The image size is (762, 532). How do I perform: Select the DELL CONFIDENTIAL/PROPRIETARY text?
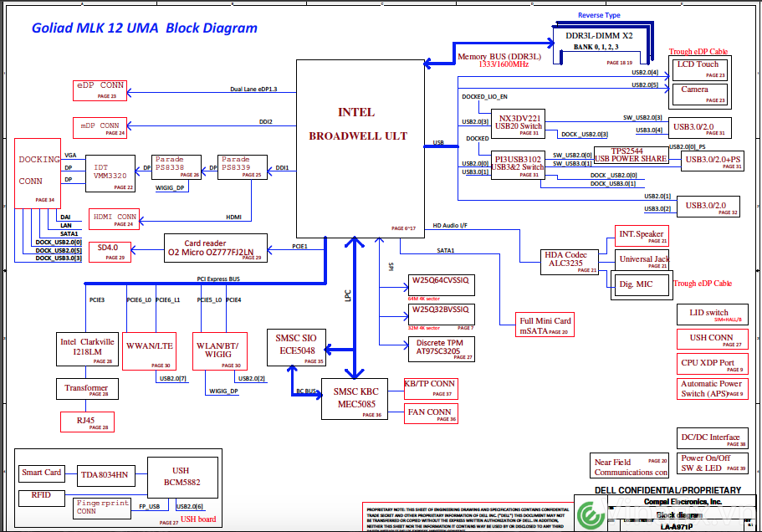[x=667, y=490]
